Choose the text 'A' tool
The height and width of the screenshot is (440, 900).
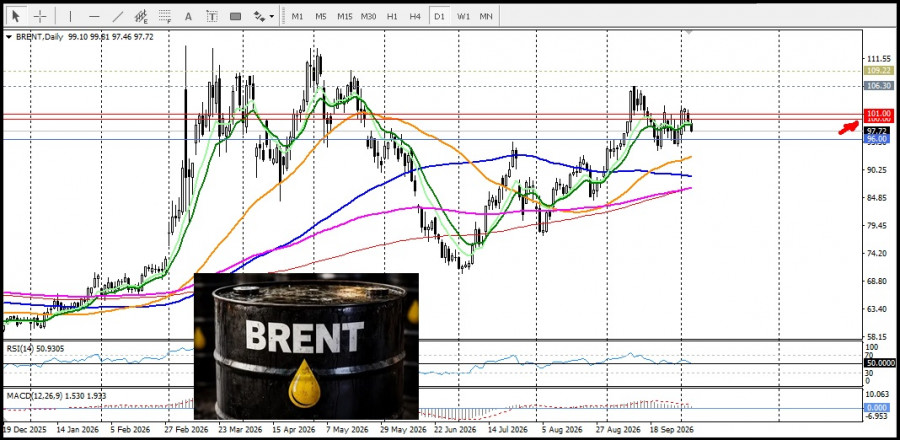point(188,17)
